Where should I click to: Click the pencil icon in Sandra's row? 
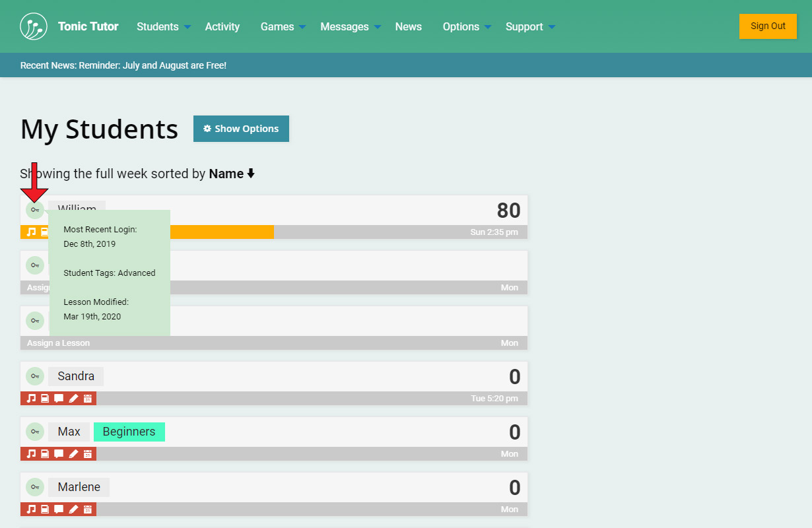(x=73, y=399)
